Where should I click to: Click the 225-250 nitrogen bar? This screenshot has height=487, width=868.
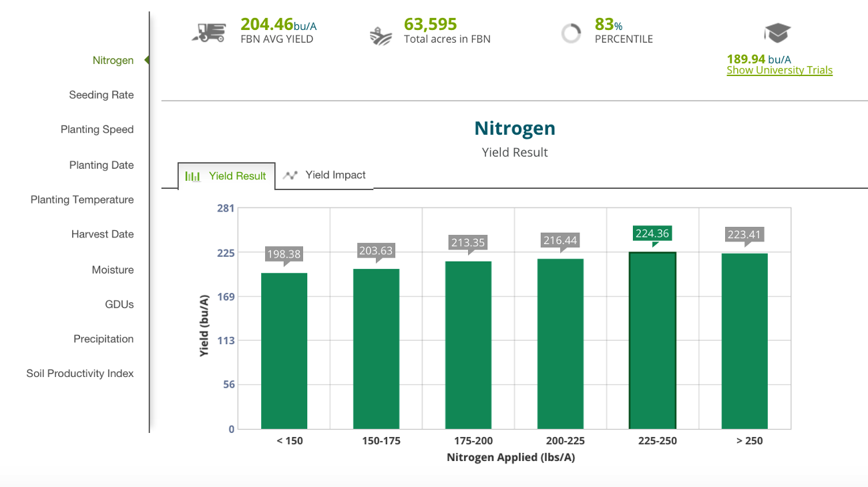pyautogui.click(x=652, y=340)
